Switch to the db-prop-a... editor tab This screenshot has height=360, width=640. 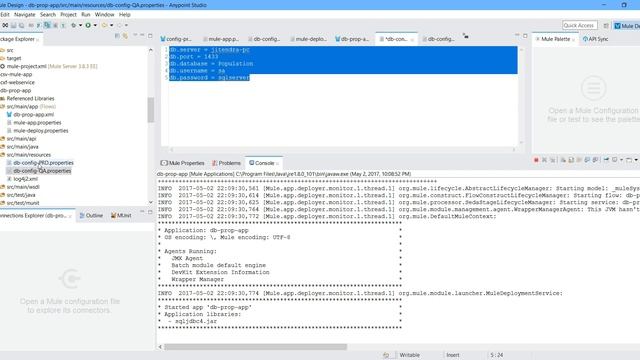click(352, 39)
